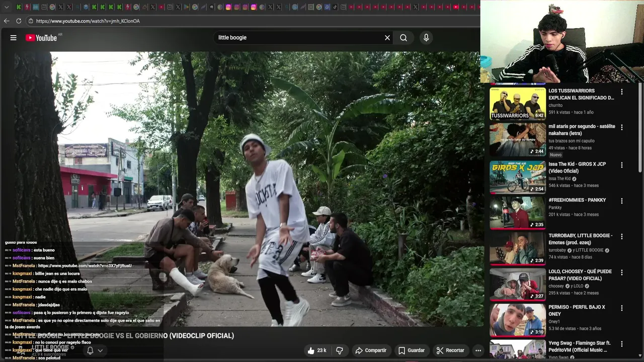Play the TUSSIWARRIORS thumbnail video
This screenshot has width=644, height=362.
518,104
